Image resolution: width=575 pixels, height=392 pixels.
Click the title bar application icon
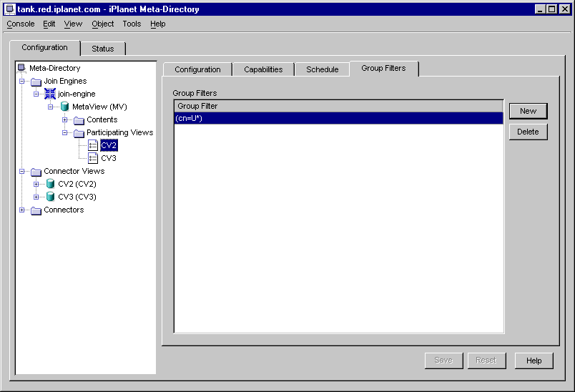click(10, 9)
